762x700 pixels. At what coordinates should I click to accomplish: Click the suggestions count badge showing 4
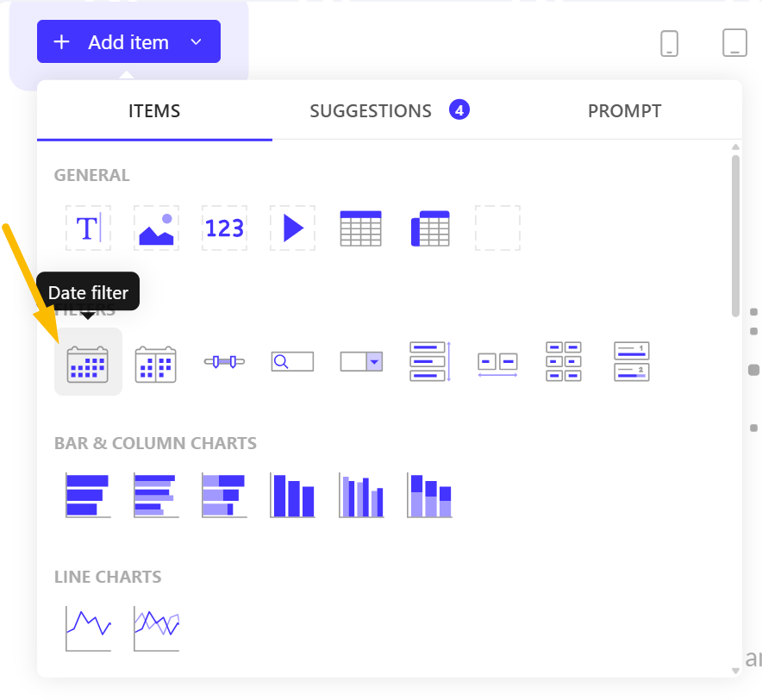[x=459, y=109]
